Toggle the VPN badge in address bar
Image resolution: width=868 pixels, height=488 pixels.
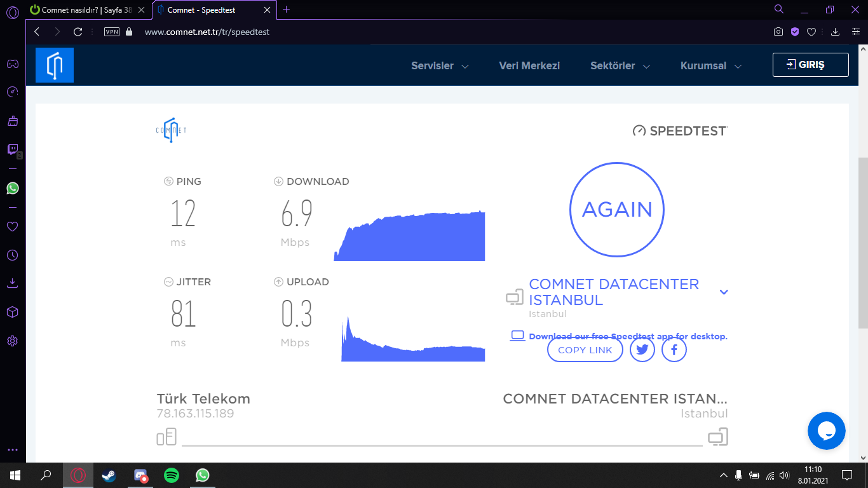click(112, 32)
